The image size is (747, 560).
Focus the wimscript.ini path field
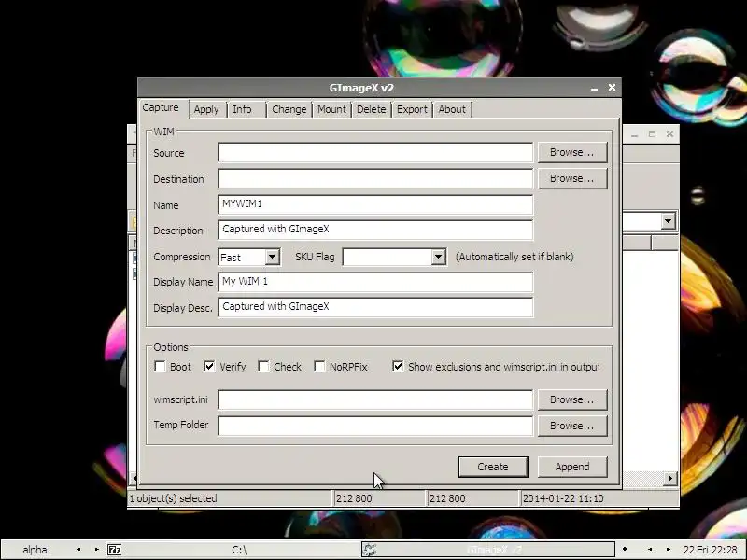point(375,399)
